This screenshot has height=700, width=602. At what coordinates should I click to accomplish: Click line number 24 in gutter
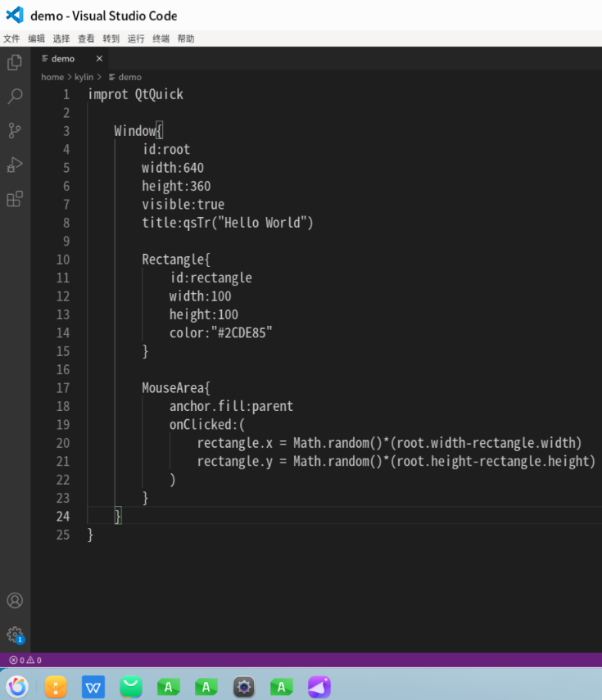click(x=63, y=517)
